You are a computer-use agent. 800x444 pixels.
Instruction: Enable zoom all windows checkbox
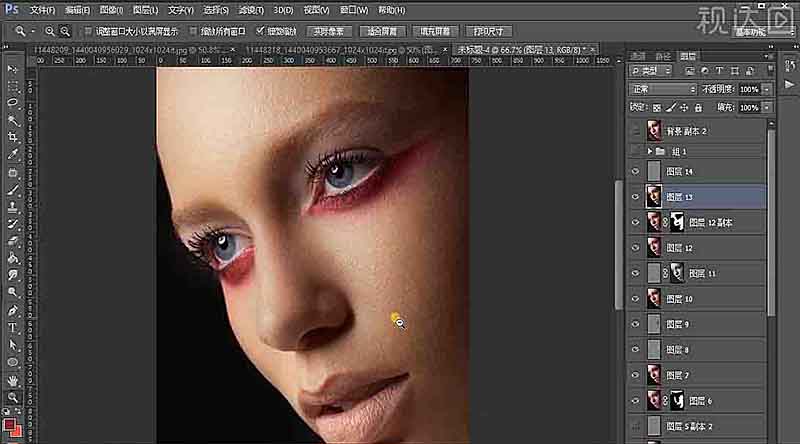pos(193,32)
